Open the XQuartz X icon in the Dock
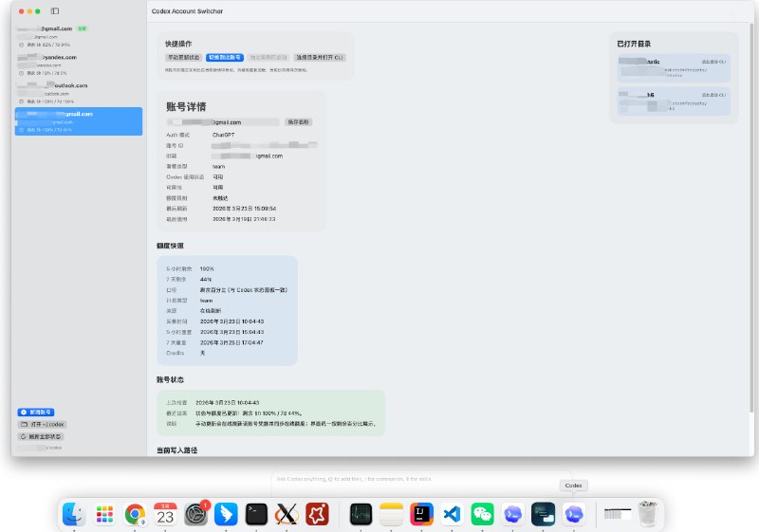 (x=287, y=514)
